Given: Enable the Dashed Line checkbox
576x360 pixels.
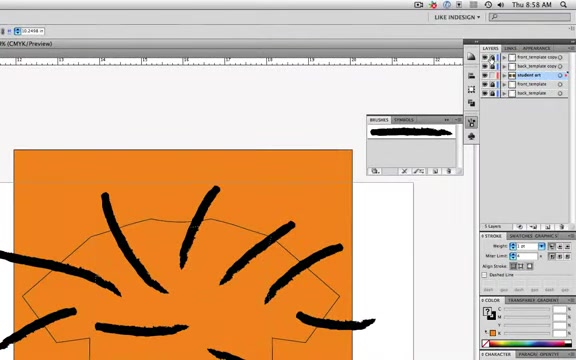Looking at the screenshot, I should coord(485,275).
